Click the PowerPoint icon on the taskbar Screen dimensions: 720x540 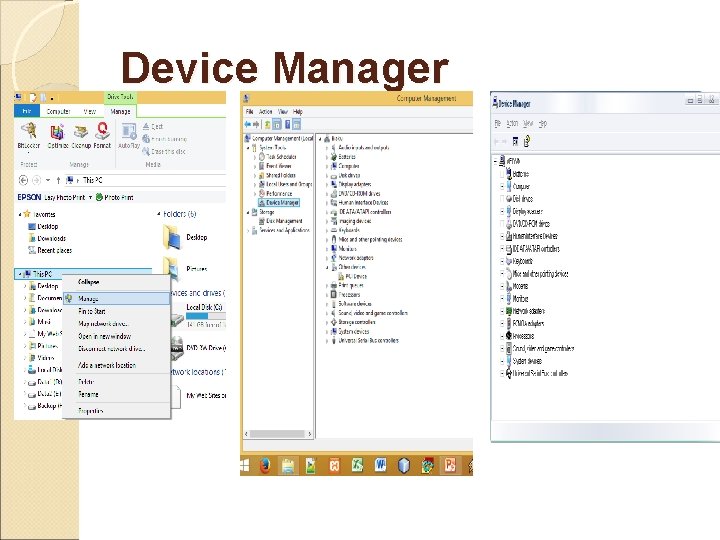coord(450,465)
